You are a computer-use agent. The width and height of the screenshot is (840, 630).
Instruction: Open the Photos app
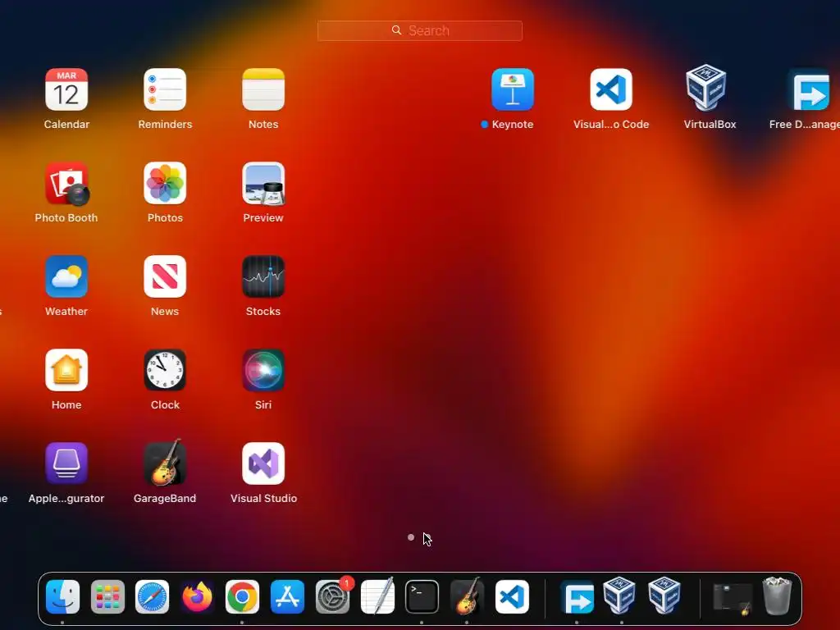click(x=165, y=183)
